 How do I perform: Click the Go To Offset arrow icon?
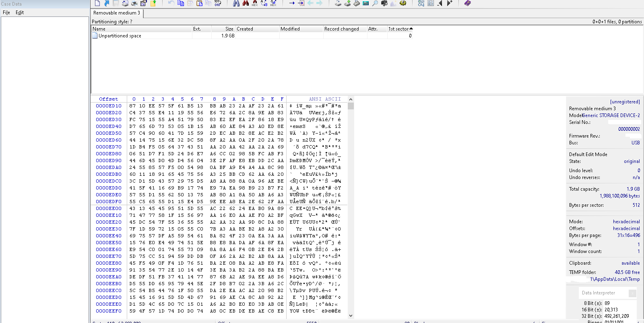coord(292,3)
